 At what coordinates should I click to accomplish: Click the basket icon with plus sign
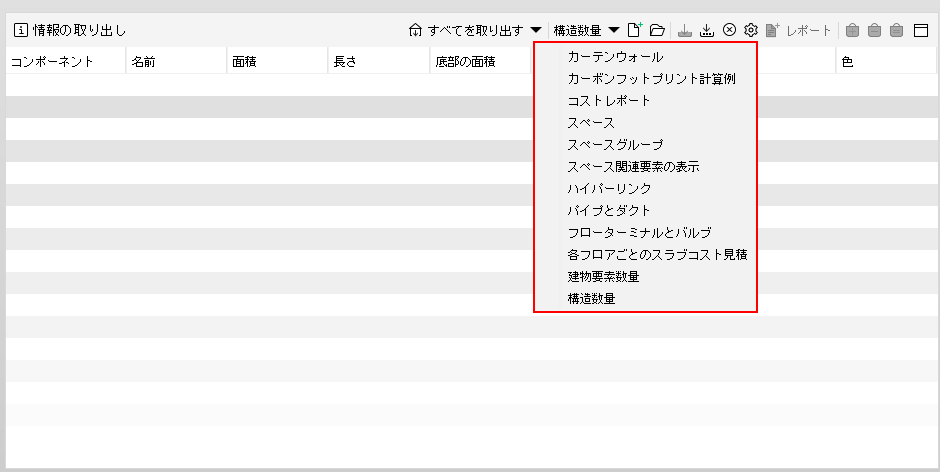pyautogui.click(x=852, y=30)
